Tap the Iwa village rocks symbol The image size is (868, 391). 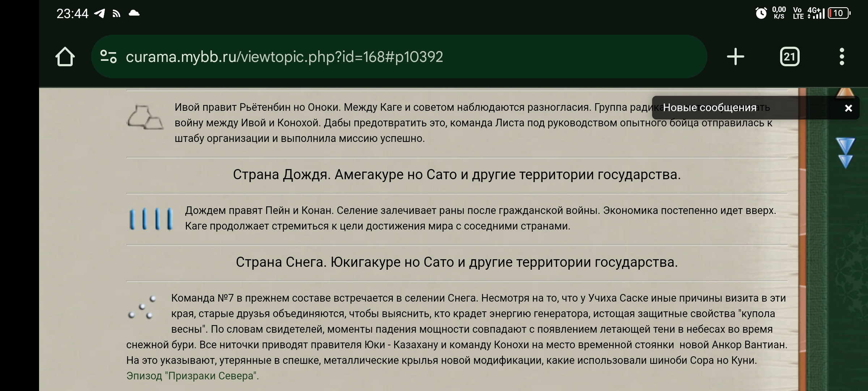tap(145, 117)
